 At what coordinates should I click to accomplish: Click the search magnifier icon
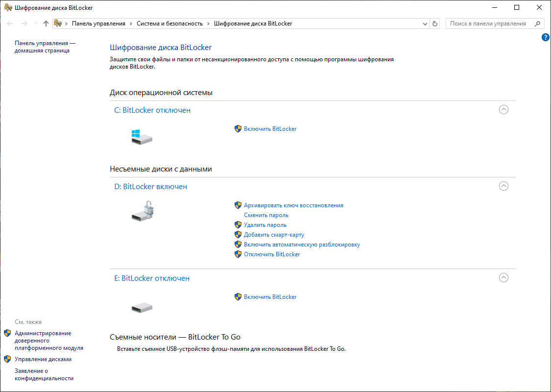point(537,24)
